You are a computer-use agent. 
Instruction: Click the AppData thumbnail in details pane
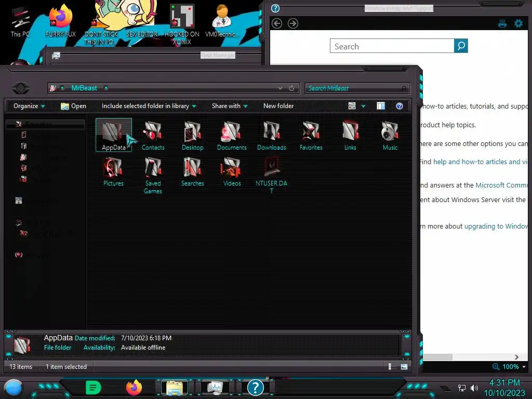(x=22, y=344)
